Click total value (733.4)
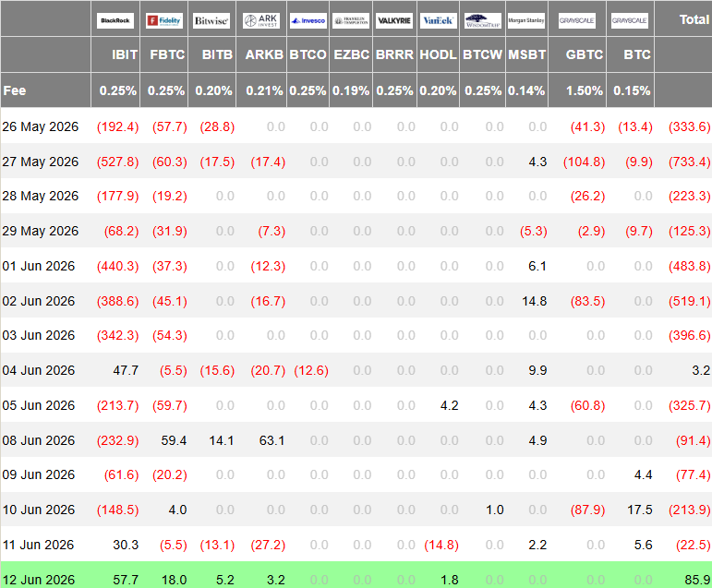The width and height of the screenshot is (712, 588). pyautogui.click(x=689, y=162)
